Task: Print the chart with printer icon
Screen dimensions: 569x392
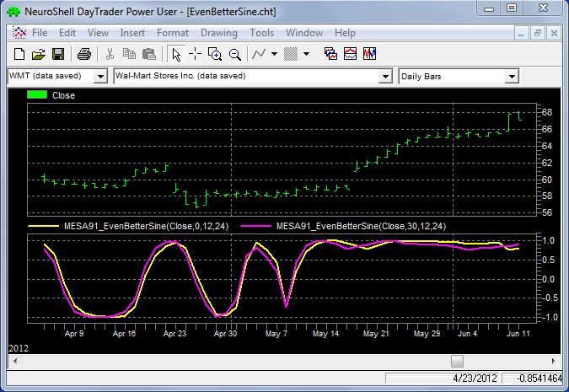Action: 84,54
